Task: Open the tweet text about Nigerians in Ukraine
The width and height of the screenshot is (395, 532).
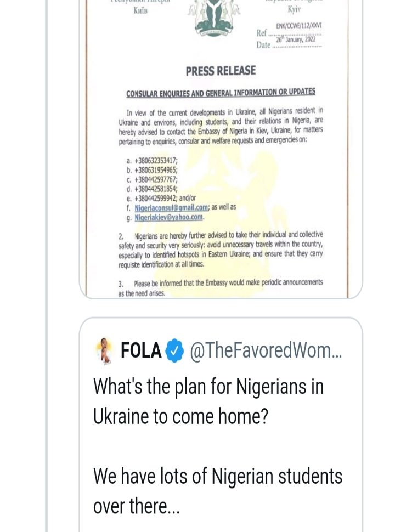Action: 208,401
